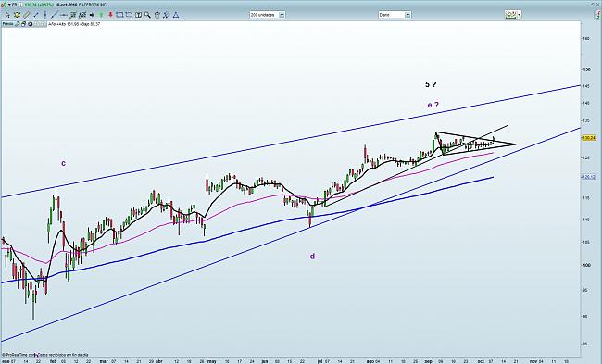Select the vertical line tool
Screen dimensions: 602x364
coord(45,15)
